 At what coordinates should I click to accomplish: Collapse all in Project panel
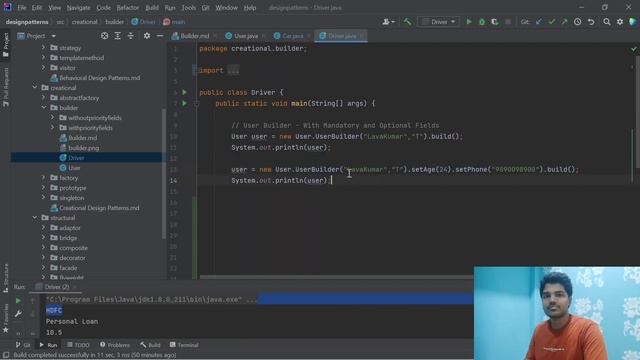pos(131,36)
